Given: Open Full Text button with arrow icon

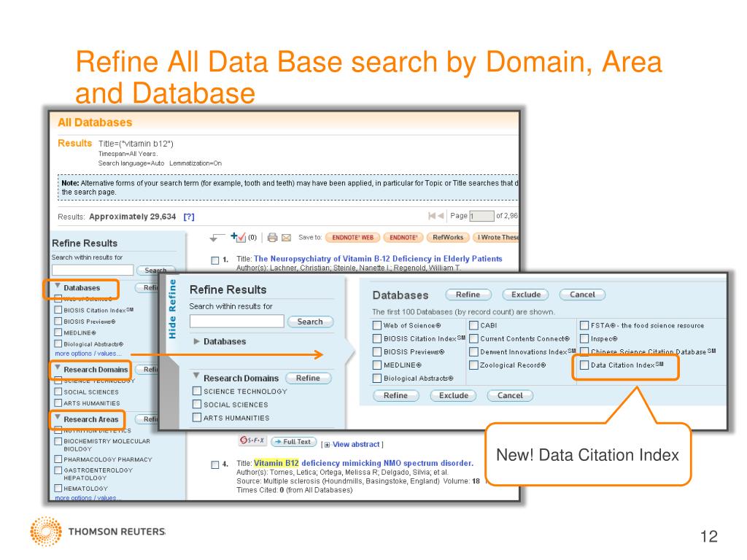Looking at the screenshot, I should [293, 442].
